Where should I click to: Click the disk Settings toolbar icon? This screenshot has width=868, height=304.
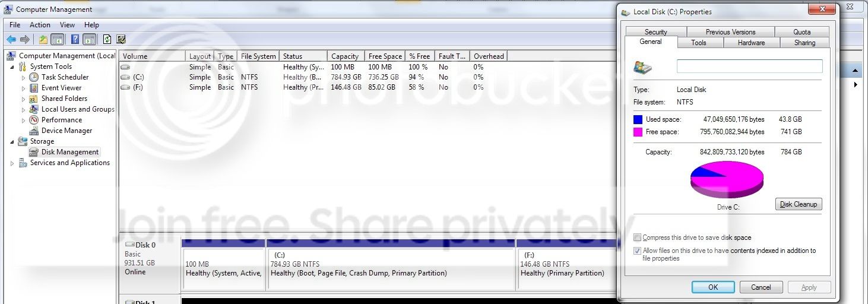121,39
